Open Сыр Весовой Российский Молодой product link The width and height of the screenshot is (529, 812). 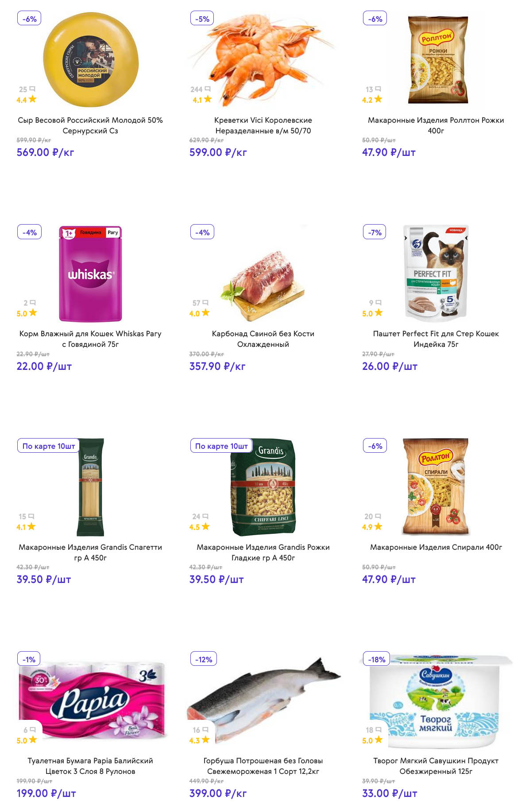(90, 125)
